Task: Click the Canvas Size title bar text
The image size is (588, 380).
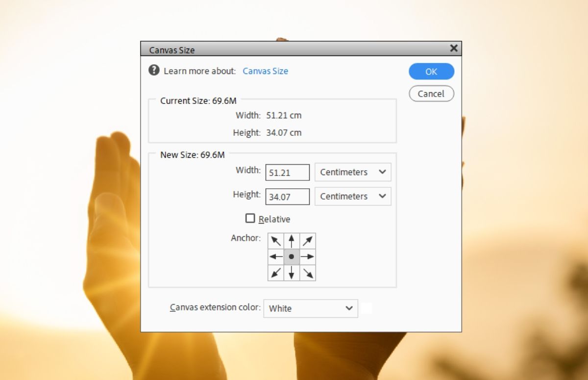Action: pyautogui.click(x=172, y=50)
